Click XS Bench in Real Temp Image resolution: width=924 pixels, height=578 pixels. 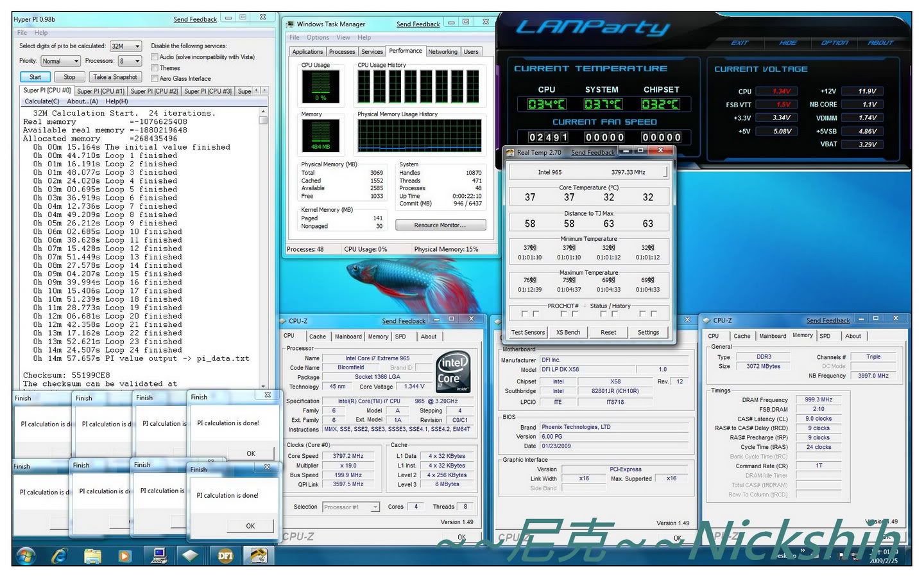(x=568, y=332)
